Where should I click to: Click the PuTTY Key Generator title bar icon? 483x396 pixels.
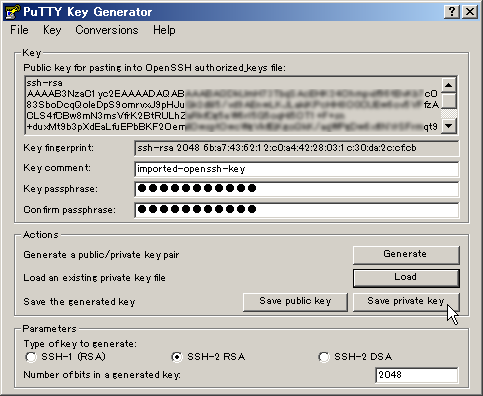(13, 12)
